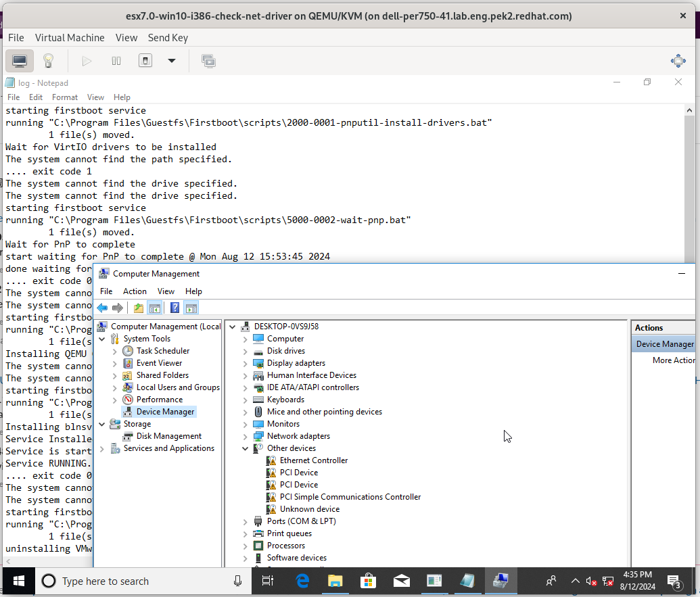The height and width of the screenshot is (597, 700).
Task: Open the Send Key menu
Action: point(168,38)
